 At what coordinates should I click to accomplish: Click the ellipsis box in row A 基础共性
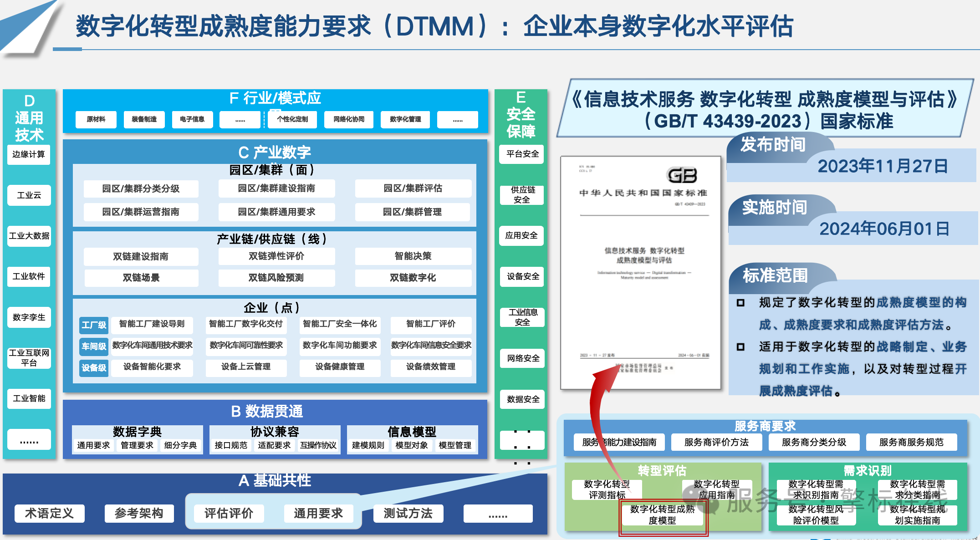(498, 514)
